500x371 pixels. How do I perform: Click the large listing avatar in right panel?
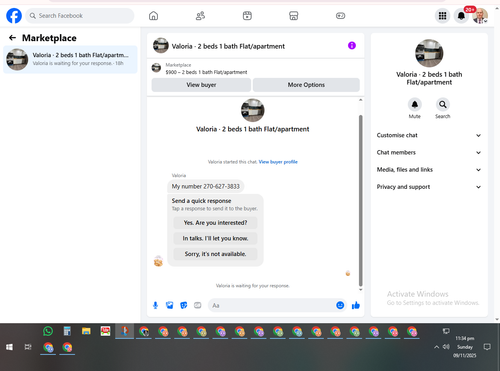tap(429, 53)
